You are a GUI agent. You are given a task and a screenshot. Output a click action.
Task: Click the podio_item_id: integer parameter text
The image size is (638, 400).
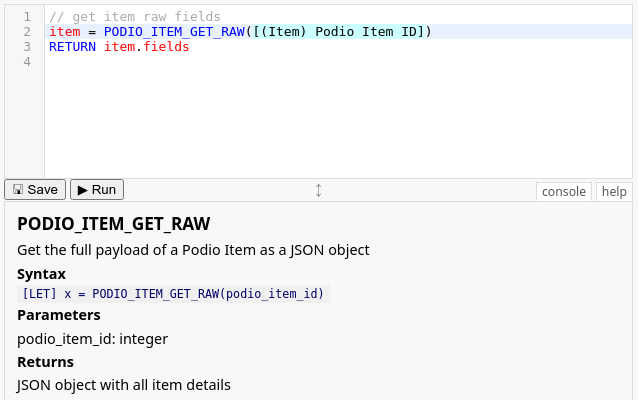(x=92, y=339)
